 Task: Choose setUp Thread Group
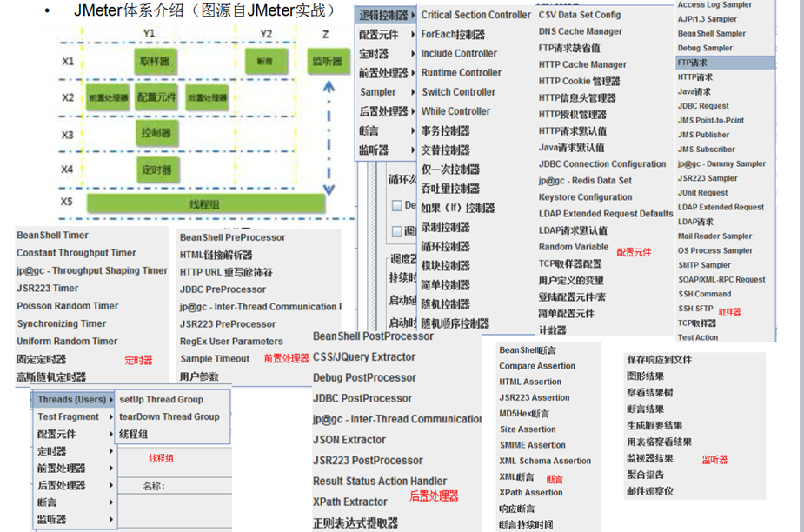(x=161, y=399)
